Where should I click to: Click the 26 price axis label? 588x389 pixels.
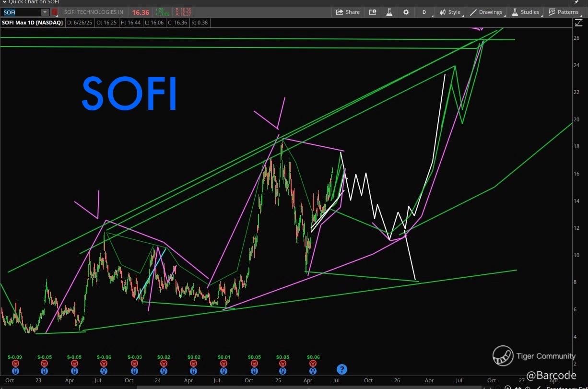point(577,38)
